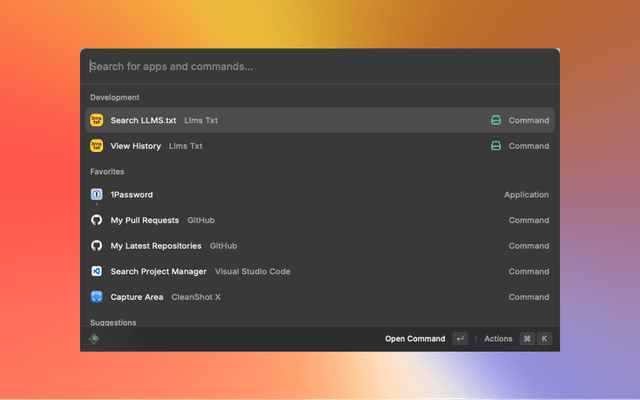Image resolution: width=640 pixels, height=400 pixels.
Task: Run Search Project Manager command
Action: [x=158, y=271]
